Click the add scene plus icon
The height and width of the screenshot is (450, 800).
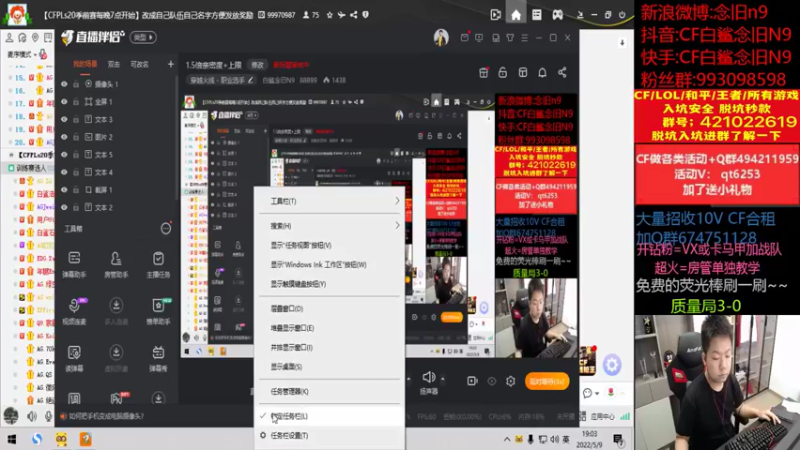click(170, 64)
